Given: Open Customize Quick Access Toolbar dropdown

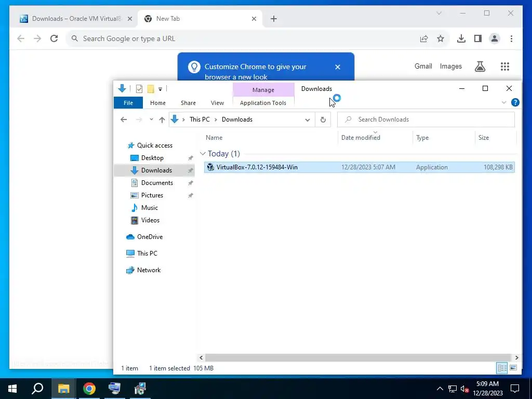Looking at the screenshot, I should point(160,89).
